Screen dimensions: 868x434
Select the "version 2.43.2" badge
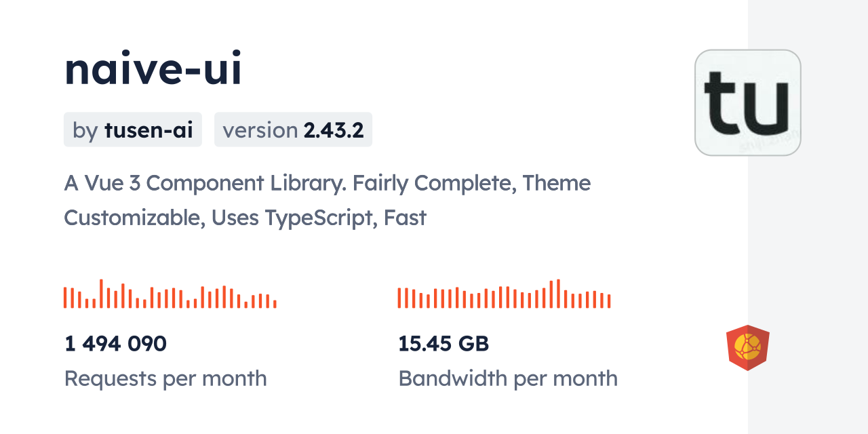pos(293,130)
